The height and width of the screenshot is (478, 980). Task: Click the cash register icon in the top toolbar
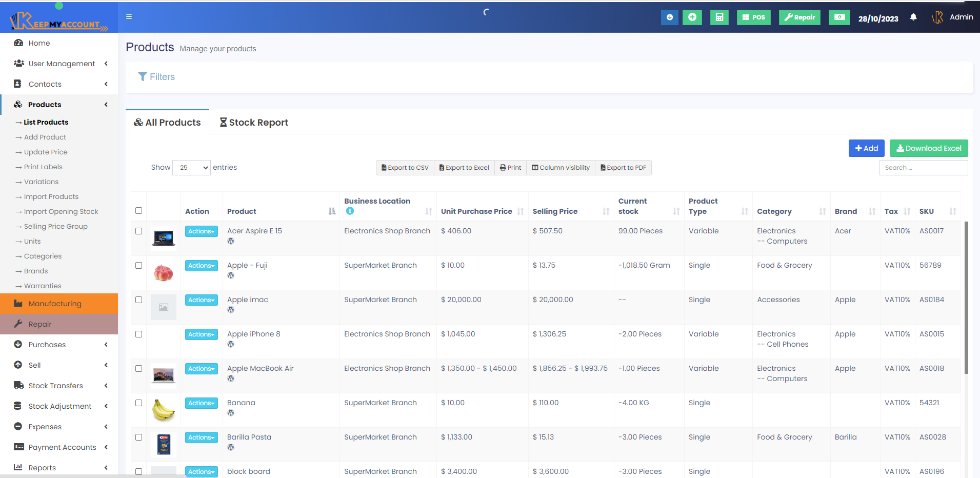[x=839, y=17]
